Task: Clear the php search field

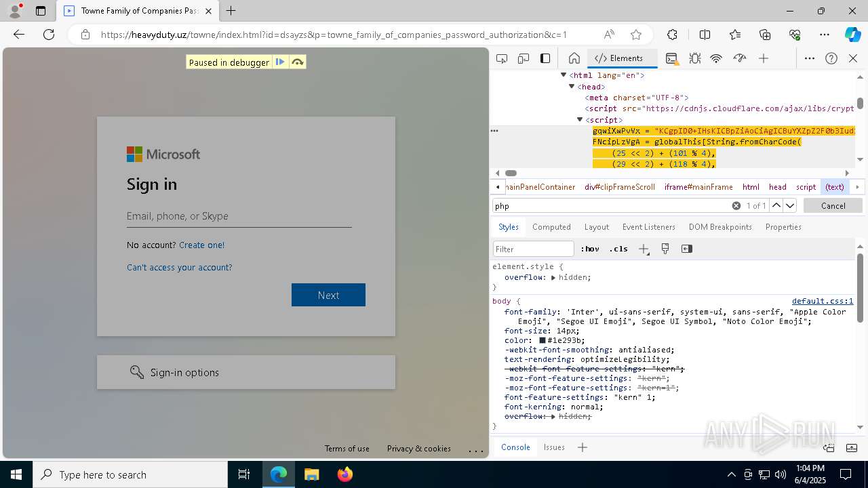Action: click(736, 205)
